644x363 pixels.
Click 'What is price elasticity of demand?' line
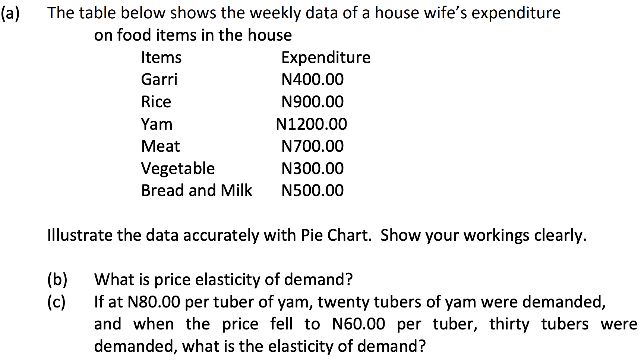[x=223, y=280]
